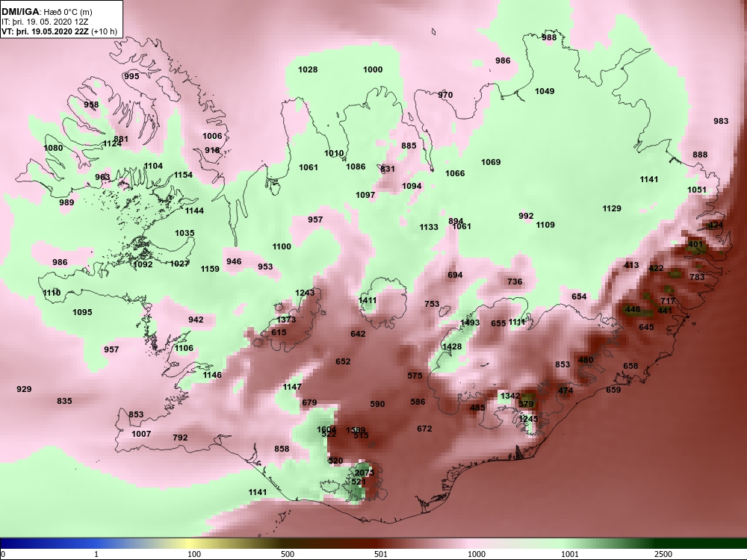Viewport: 747px width, 560px height.
Task: Click the height value 929
Action: pos(24,389)
